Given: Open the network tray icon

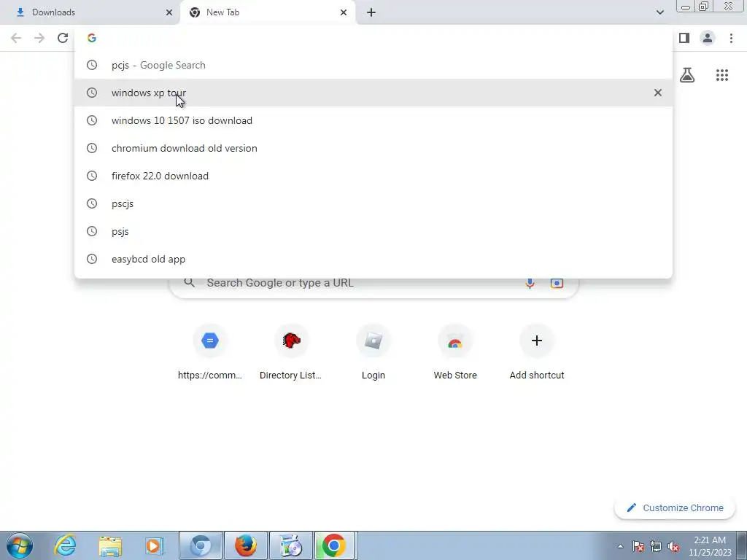Looking at the screenshot, I should click(656, 546).
